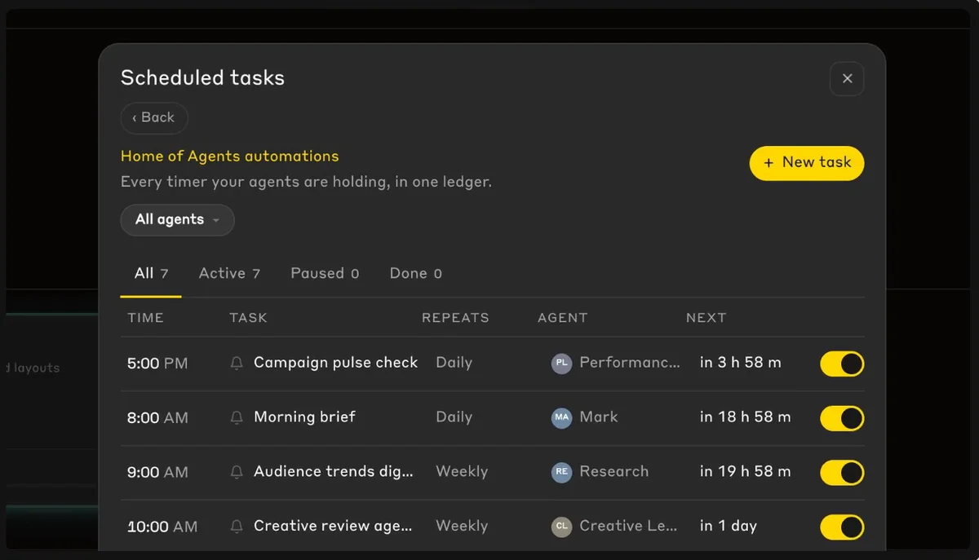This screenshot has width=979, height=560.
Task: Open the Campaign pulse check task
Action: tap(335, 363)
